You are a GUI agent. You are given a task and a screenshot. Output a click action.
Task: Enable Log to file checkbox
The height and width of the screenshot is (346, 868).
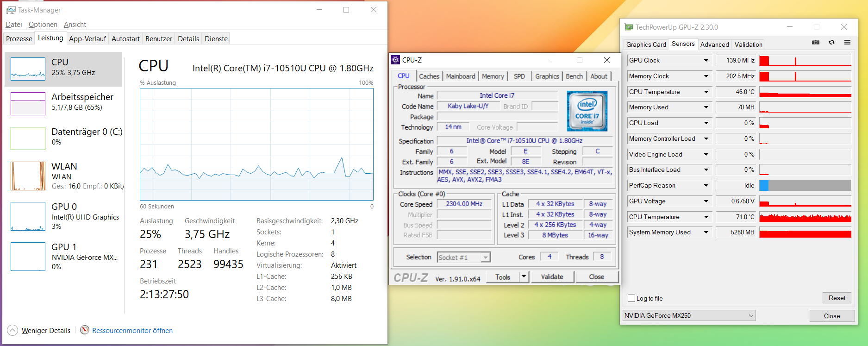coord(631,298)
